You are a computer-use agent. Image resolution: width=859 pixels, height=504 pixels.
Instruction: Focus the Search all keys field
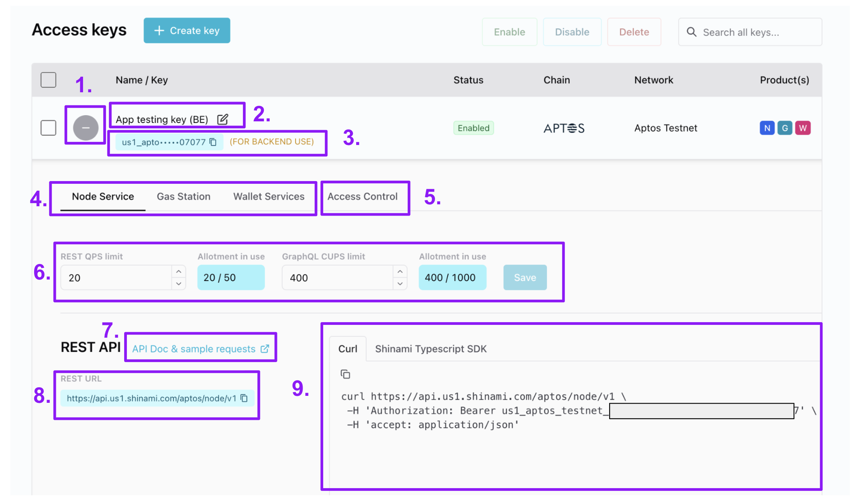750,32
